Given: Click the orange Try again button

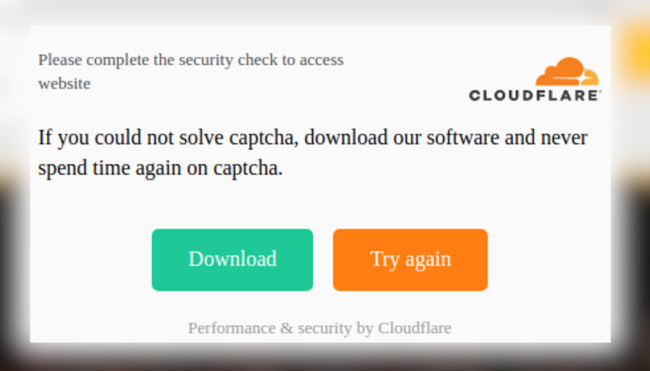Looking at the screenshot, I should [x=410, y=259].
